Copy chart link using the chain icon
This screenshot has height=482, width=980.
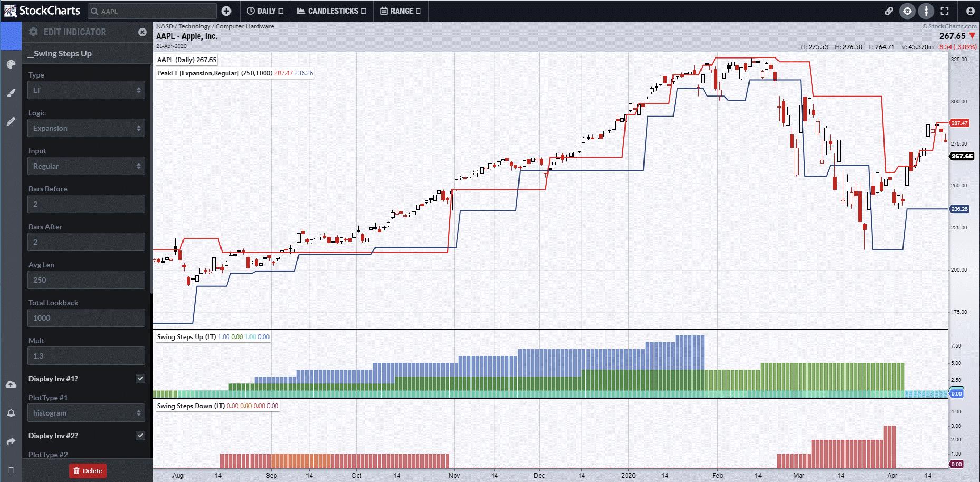click(x=889, y=11)
